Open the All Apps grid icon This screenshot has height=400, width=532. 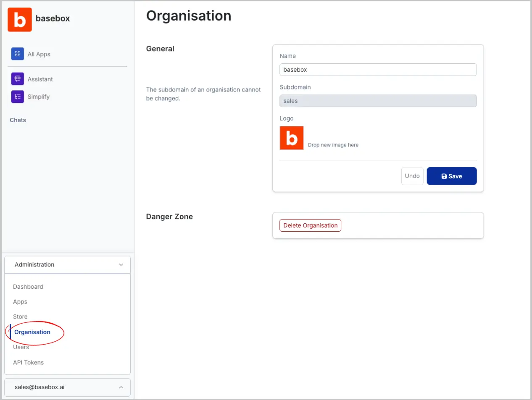coord(17,54)
